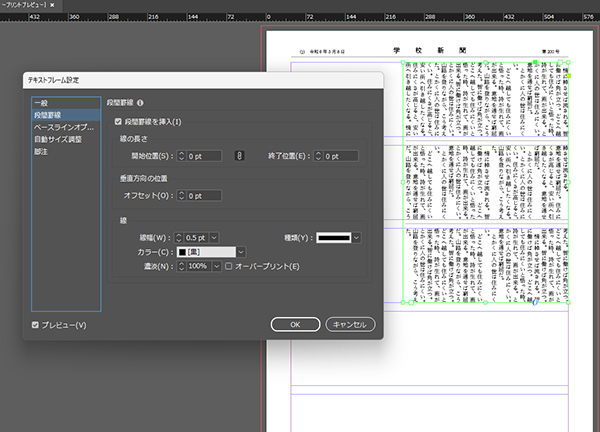600x432 pixels.
Task: Click the black カラー swatch
Action: click(x=183, y=252)
